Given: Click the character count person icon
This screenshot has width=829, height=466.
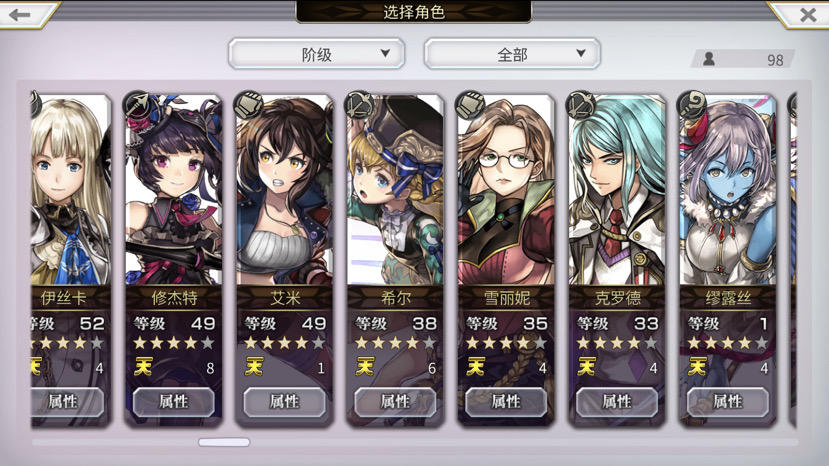Looking at the screenshot, I should click(x=708, y=59).
